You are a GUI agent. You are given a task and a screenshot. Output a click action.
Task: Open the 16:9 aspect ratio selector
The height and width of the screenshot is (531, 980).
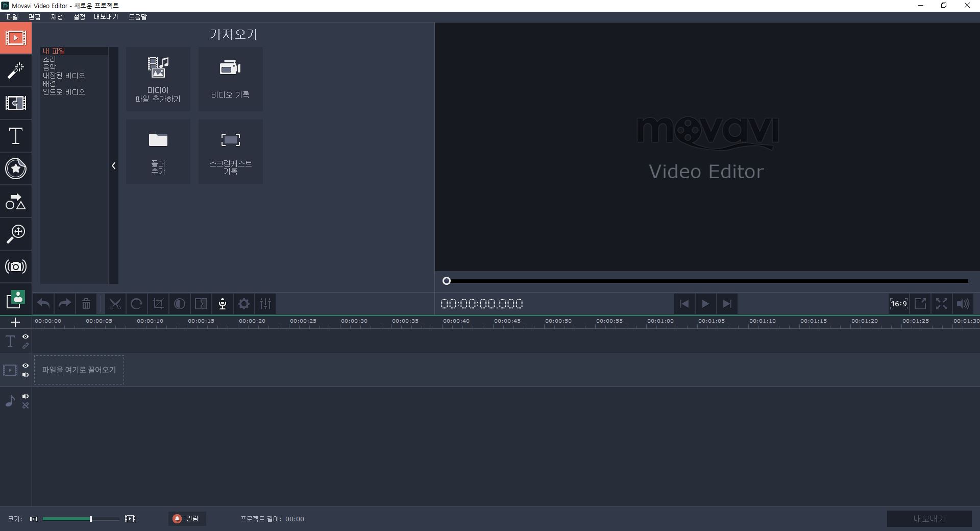tap(899, 304)
